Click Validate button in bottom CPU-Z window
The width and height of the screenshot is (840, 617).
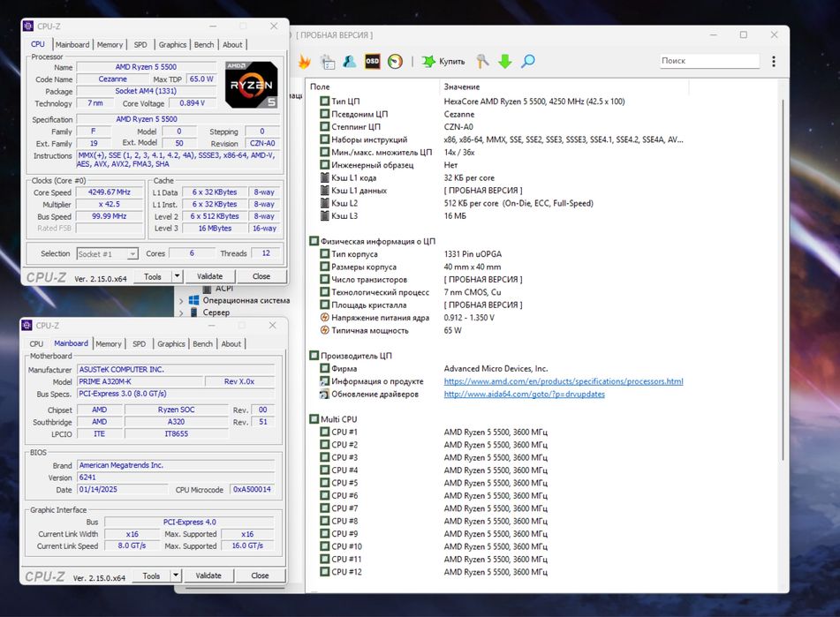point(208,576)
